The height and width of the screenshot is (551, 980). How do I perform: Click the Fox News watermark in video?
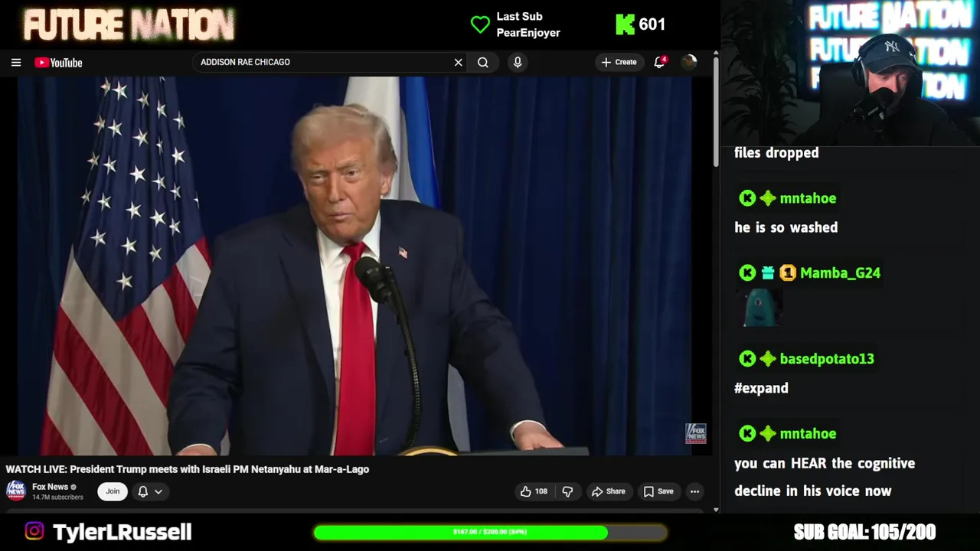tap(695, 434)
